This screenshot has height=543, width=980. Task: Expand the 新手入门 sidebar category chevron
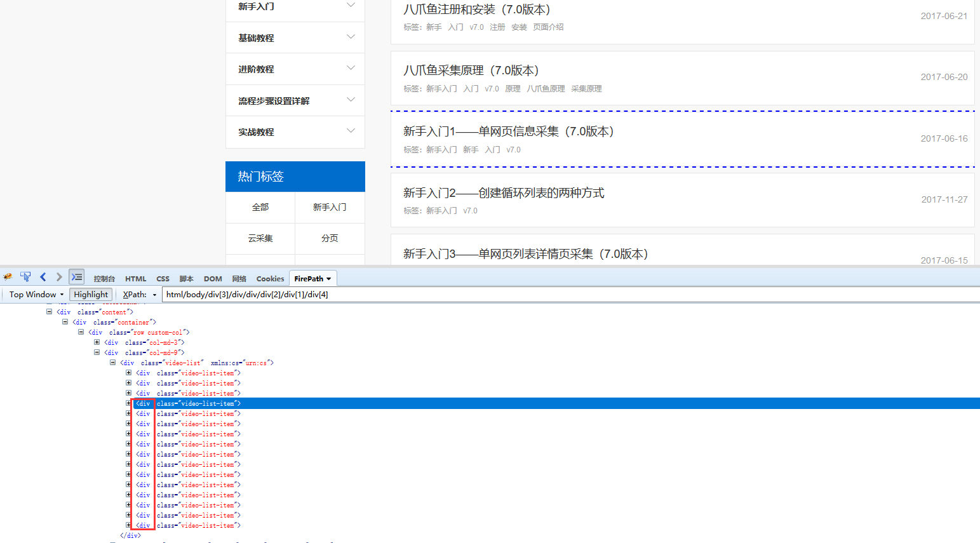351,5
